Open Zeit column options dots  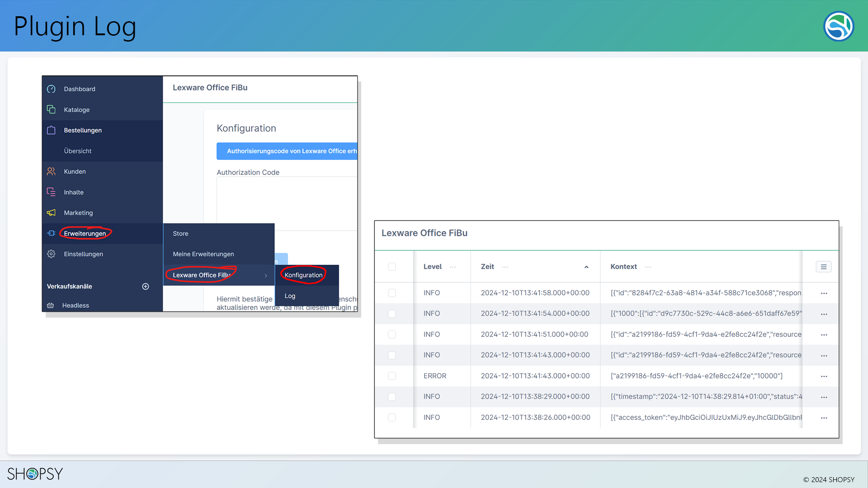pos(505,267)
